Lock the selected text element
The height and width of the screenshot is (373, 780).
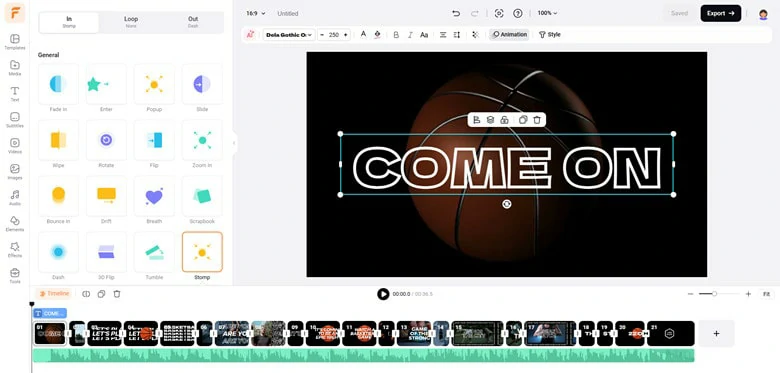(x=504, y=120)
